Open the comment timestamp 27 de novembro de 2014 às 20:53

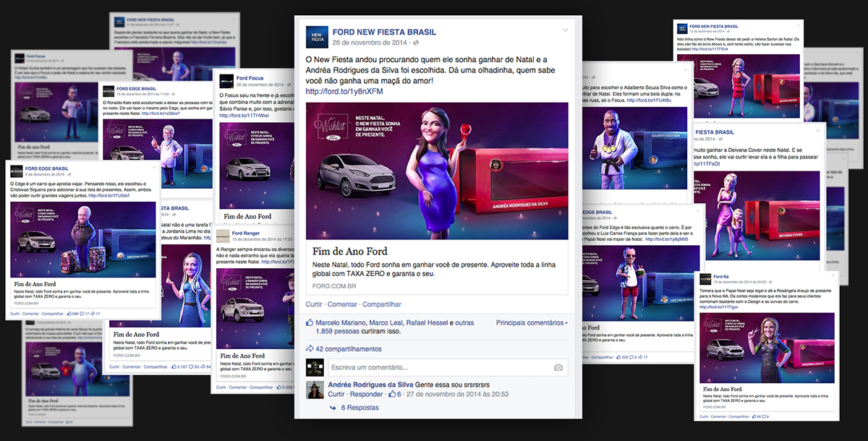pos(457,395)
